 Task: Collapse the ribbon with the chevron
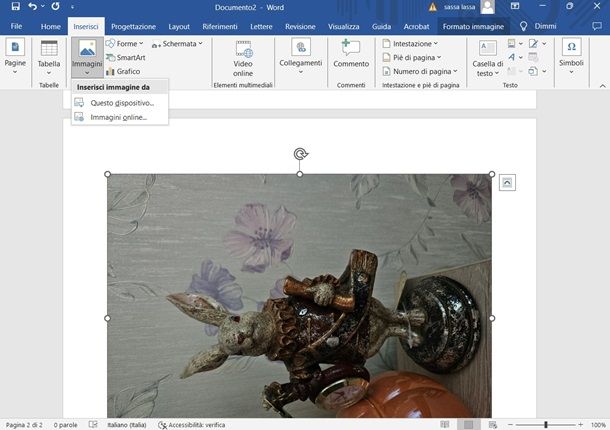coord(603,86)
